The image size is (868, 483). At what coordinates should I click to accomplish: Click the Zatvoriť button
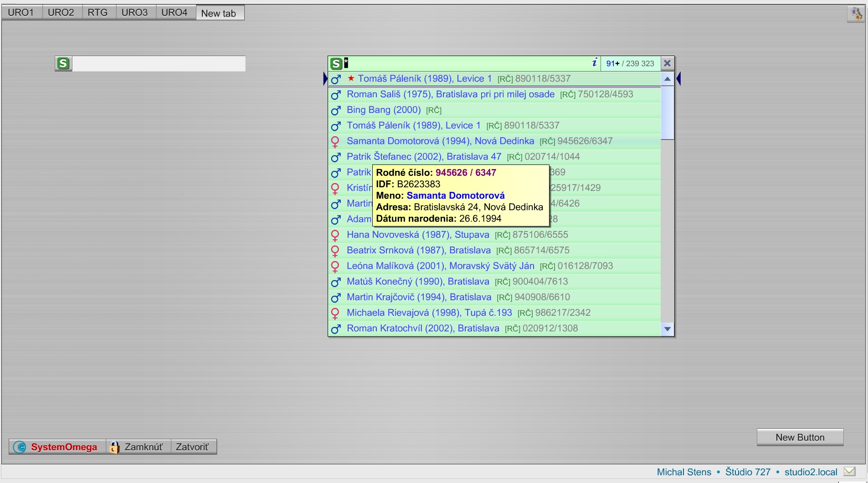click(193, 447)
